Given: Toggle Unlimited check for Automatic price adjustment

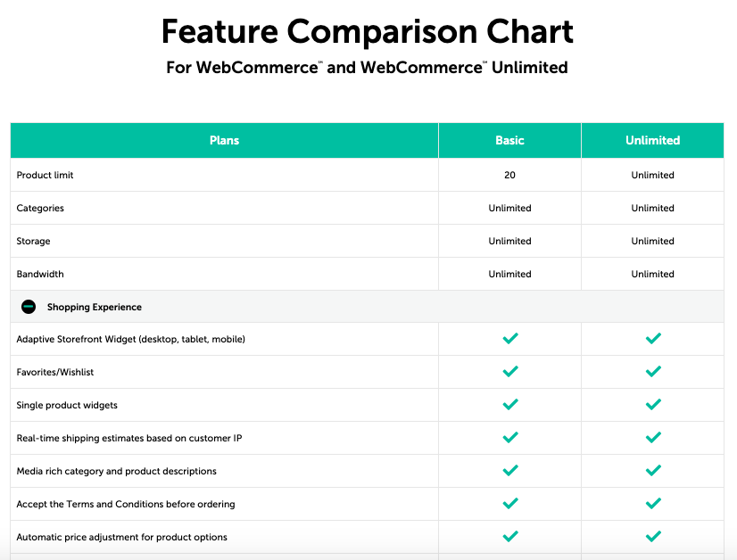Looking at the screenshot, I should (x=652, y=537).
